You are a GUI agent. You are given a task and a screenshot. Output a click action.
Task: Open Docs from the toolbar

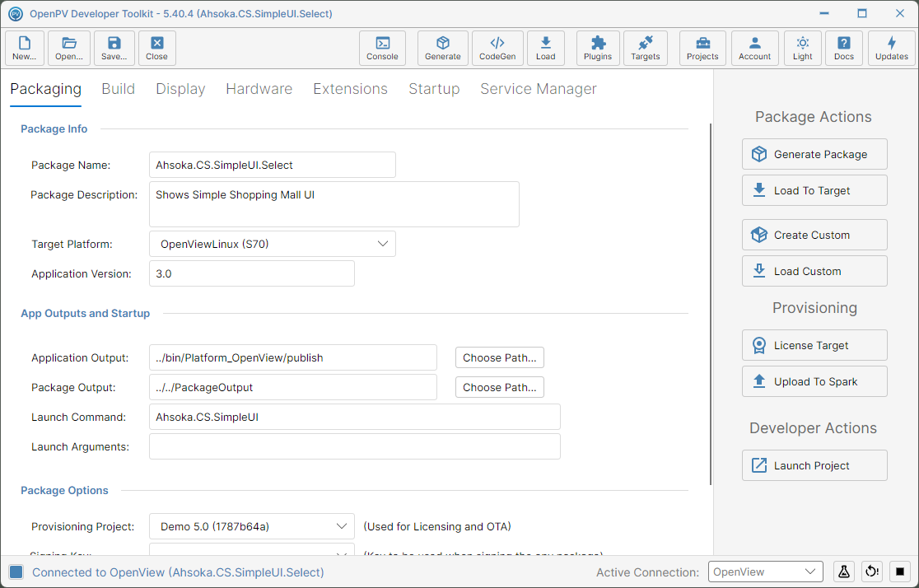(844, 48)
